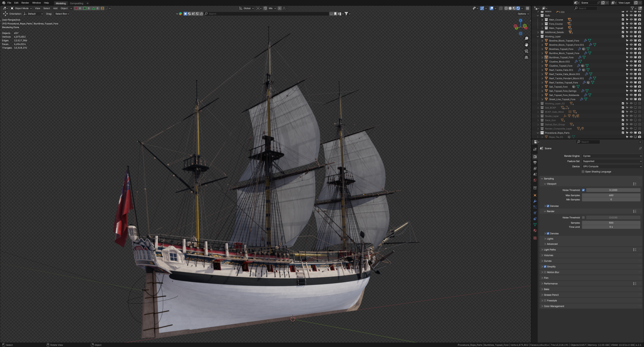The height and width of the screenshot is (347, 644).
Task: Select the rendered viewport shading sphere icon
Action: coord(517,8)
